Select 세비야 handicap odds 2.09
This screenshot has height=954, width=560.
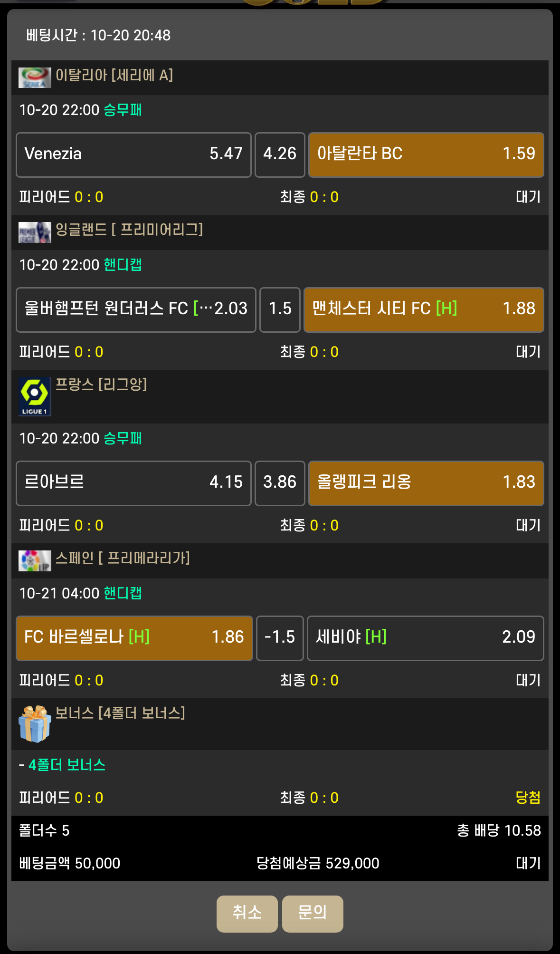click(x=425, y=638)
